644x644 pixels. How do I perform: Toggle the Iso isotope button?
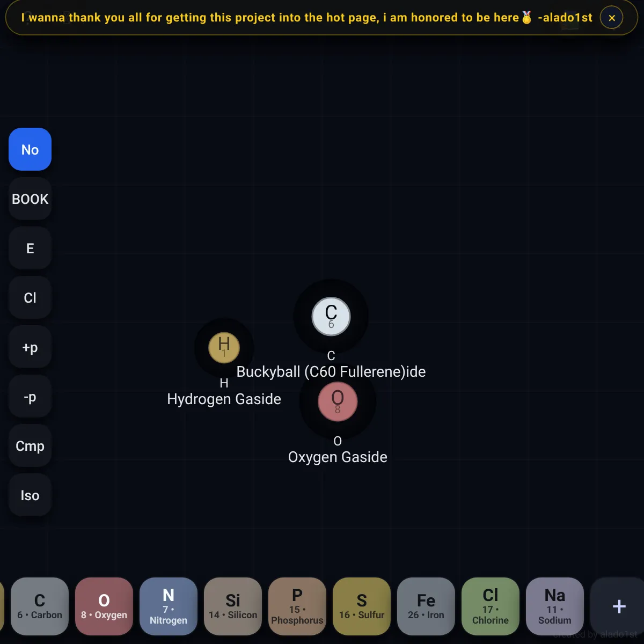(x=30, y=495)
